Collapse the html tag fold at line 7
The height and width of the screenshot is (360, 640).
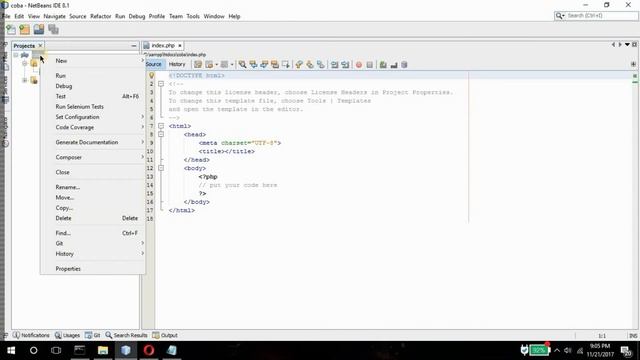161,126
